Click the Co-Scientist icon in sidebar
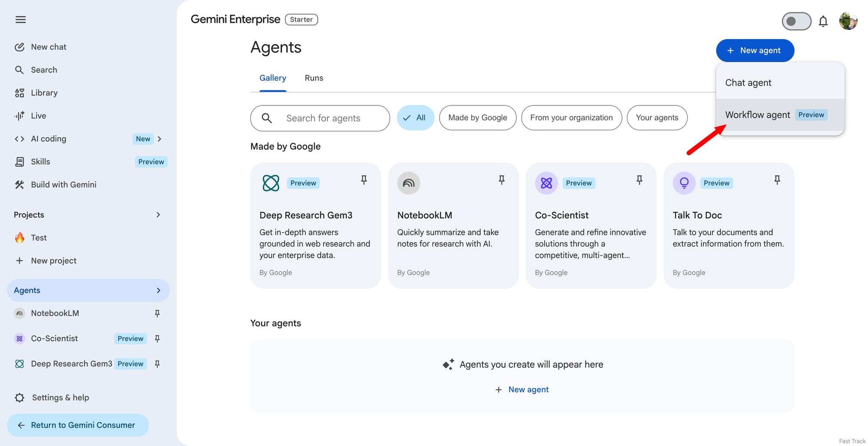 [20, 338]
